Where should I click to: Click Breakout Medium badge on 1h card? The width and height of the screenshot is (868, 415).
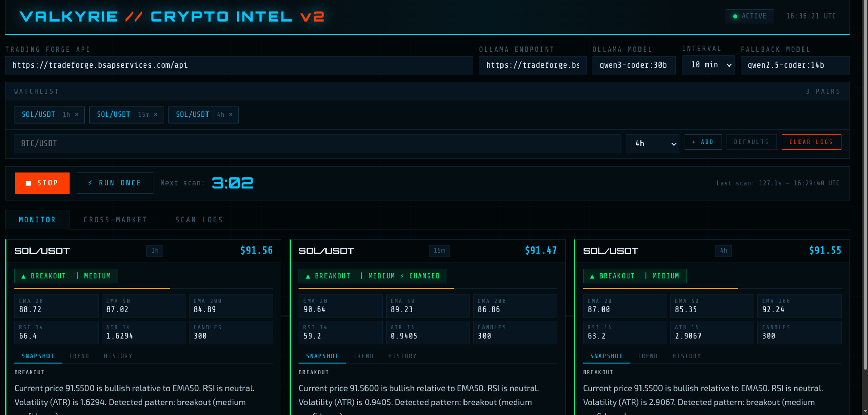[66, 276]
